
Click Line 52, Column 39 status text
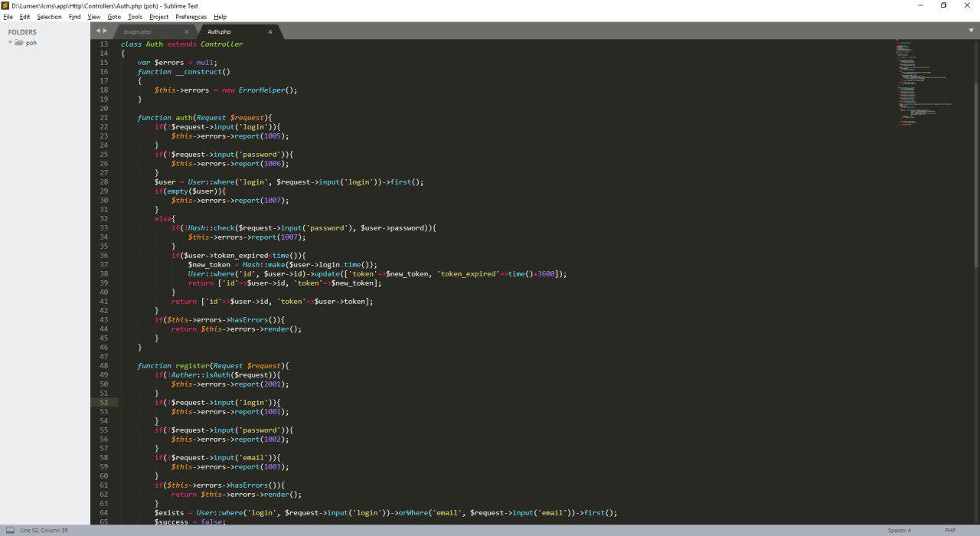click(x=44, y=530)
